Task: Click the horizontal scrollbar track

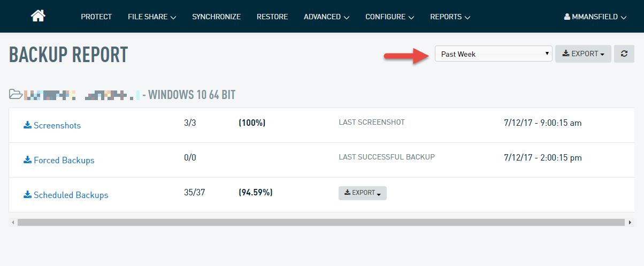Action: (321, 222)
